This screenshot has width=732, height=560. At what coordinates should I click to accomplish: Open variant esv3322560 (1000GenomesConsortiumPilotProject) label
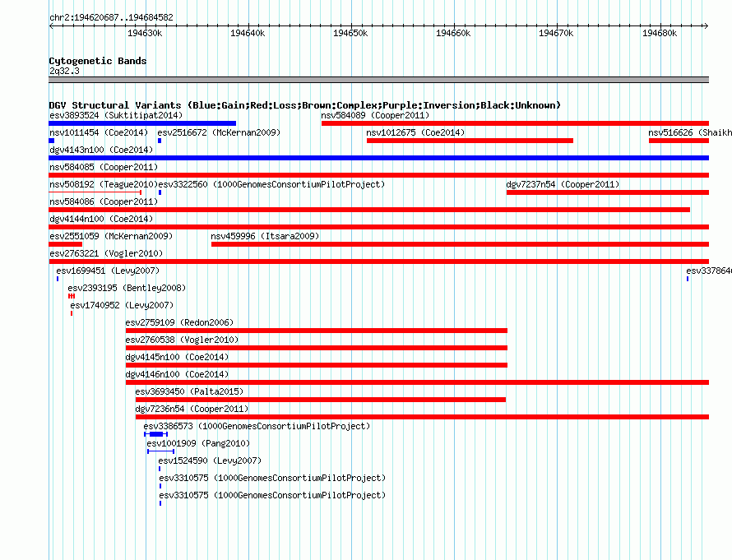tap(271, 184)
